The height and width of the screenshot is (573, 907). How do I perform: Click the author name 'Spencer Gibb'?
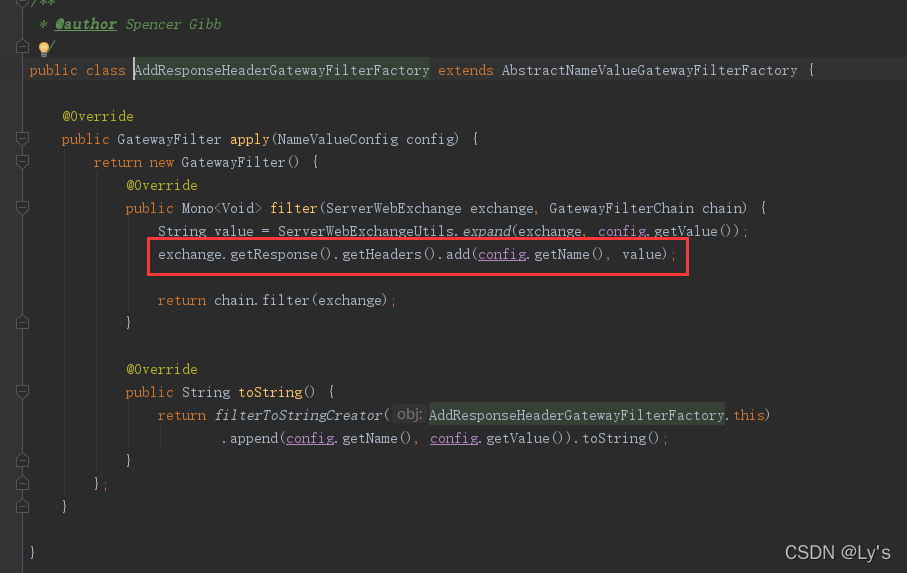(x=174, y=24)
